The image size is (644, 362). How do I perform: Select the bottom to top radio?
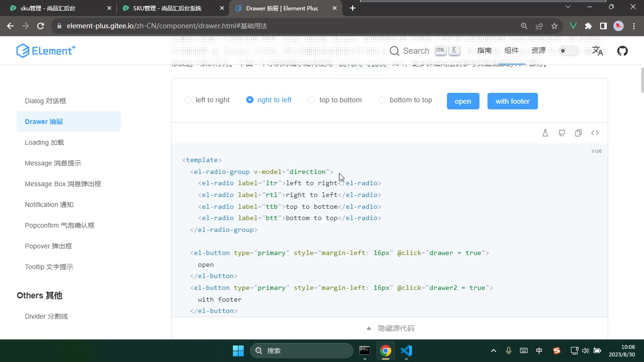[x=405, y=100]
